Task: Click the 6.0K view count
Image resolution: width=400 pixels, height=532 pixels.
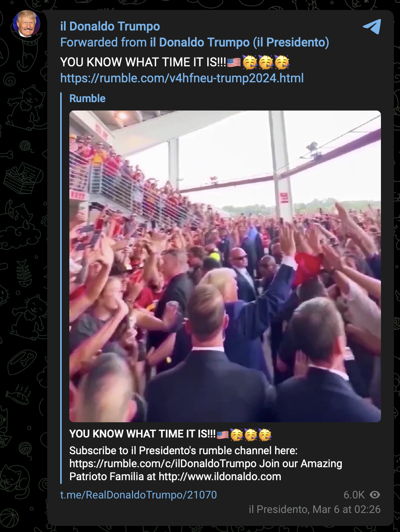Action: pos(354,495)
